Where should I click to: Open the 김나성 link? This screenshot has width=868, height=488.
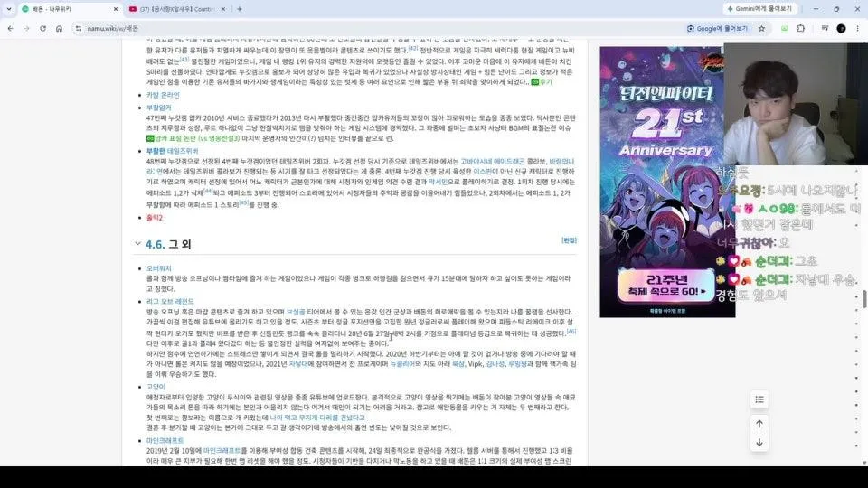[x=495, y=364]
